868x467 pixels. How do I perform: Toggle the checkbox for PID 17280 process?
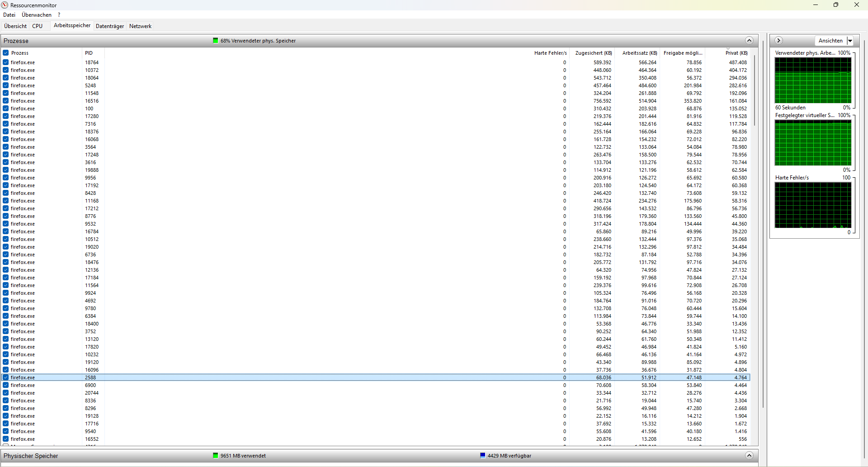[6, 116]
